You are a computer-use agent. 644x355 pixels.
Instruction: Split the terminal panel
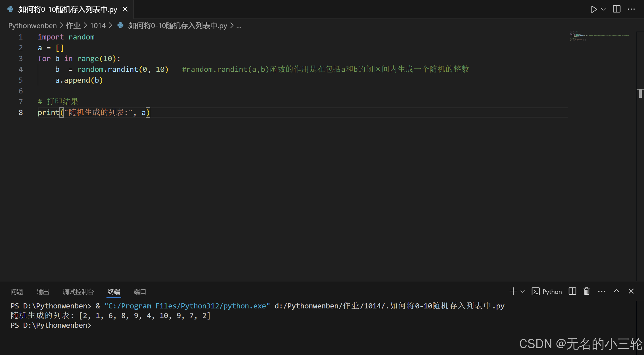coord(572,291)
